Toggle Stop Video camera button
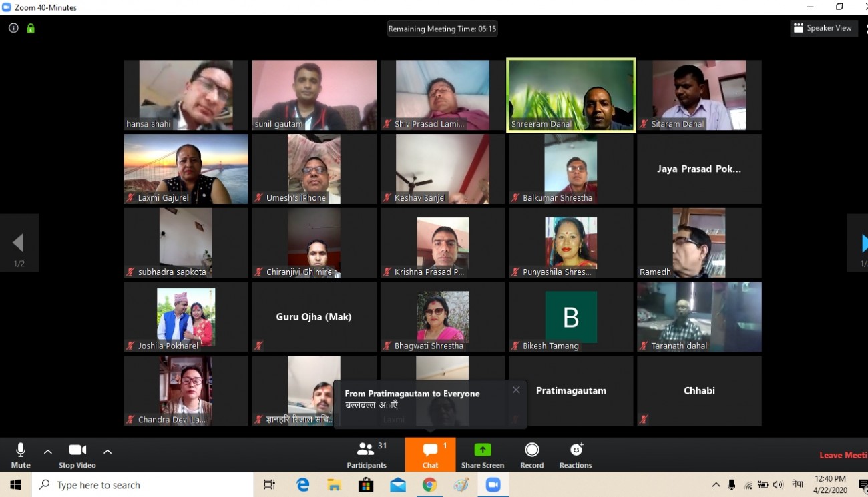This screenshot has height=497, width=868. pyautogui.click(x=77, y=454)
